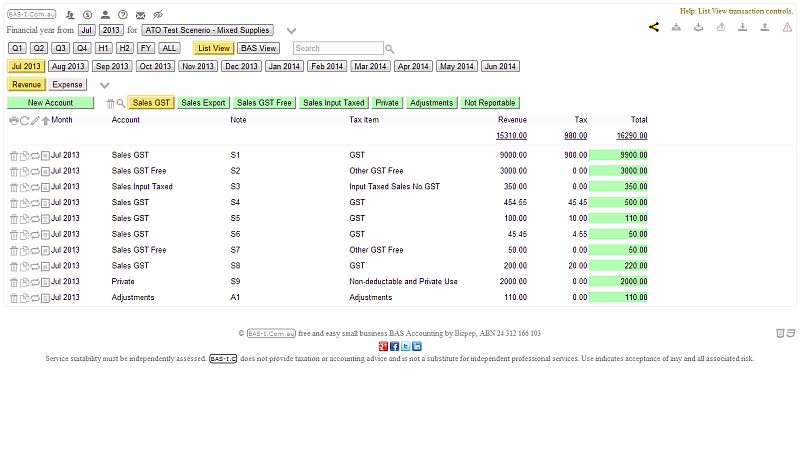
Task: Toggle the crossed-out eye visibility icon
Action: pyautogui.click(x=158, y=16)
